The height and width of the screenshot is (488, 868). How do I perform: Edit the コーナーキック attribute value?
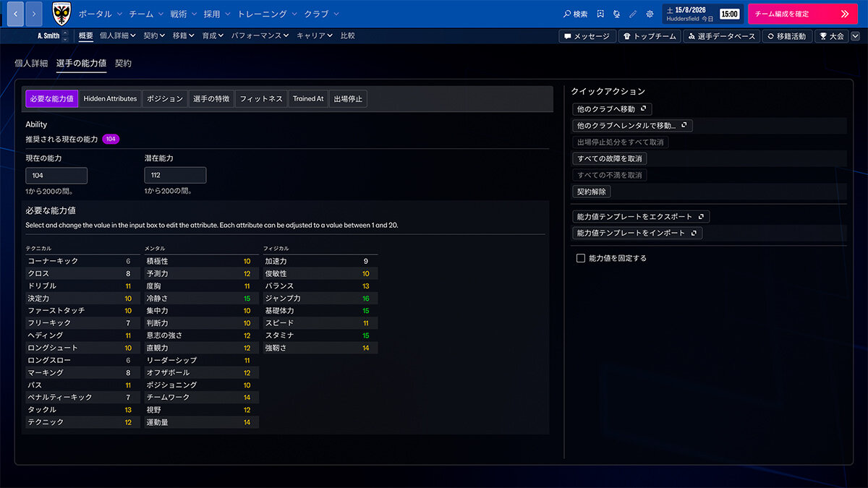(128, 261)
